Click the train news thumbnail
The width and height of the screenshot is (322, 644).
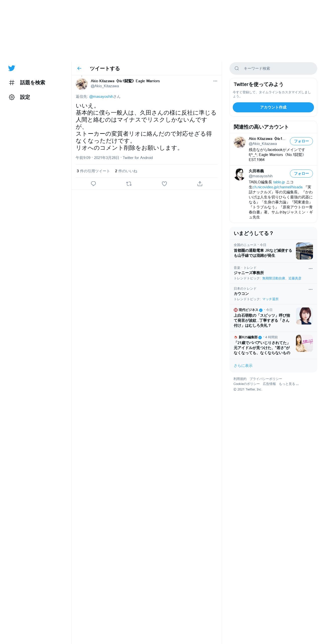[304, 251]
